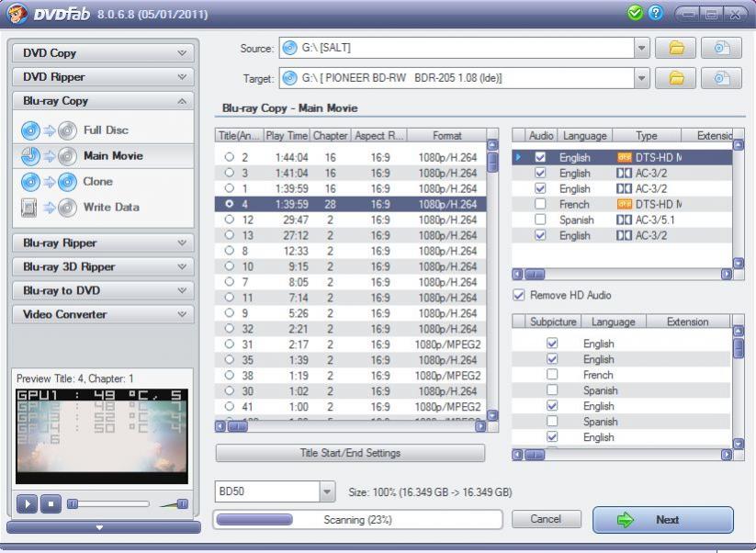Sort subpictures by Extension column header

(687, 322)
